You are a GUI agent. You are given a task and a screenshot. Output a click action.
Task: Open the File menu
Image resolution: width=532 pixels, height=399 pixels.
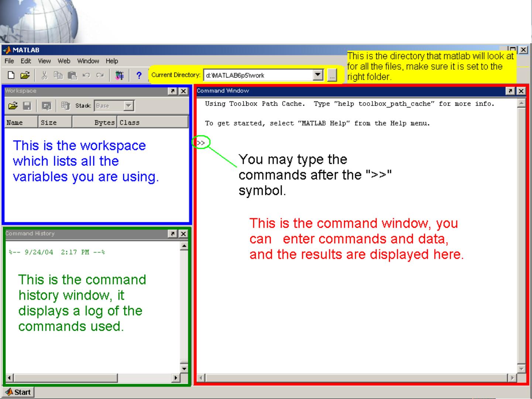9,61
